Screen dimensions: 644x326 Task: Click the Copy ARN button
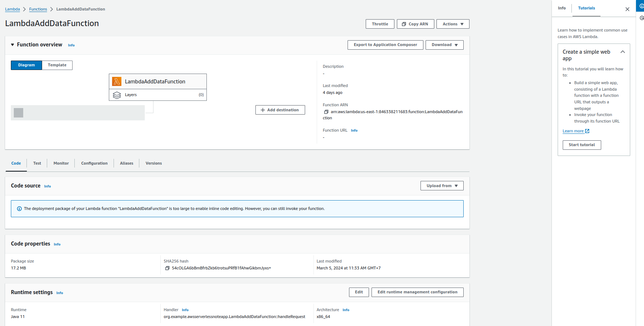point(415,24)
